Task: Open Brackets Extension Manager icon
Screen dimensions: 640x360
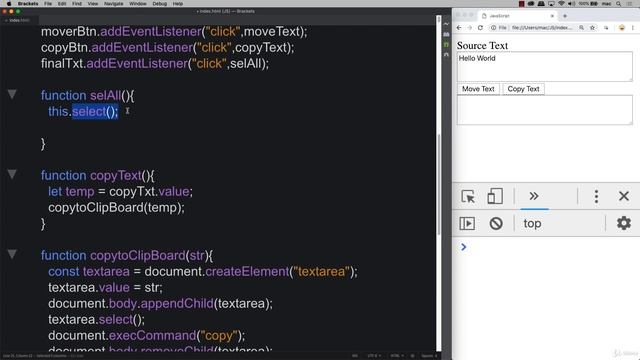Action: click(x=447, y=34)
